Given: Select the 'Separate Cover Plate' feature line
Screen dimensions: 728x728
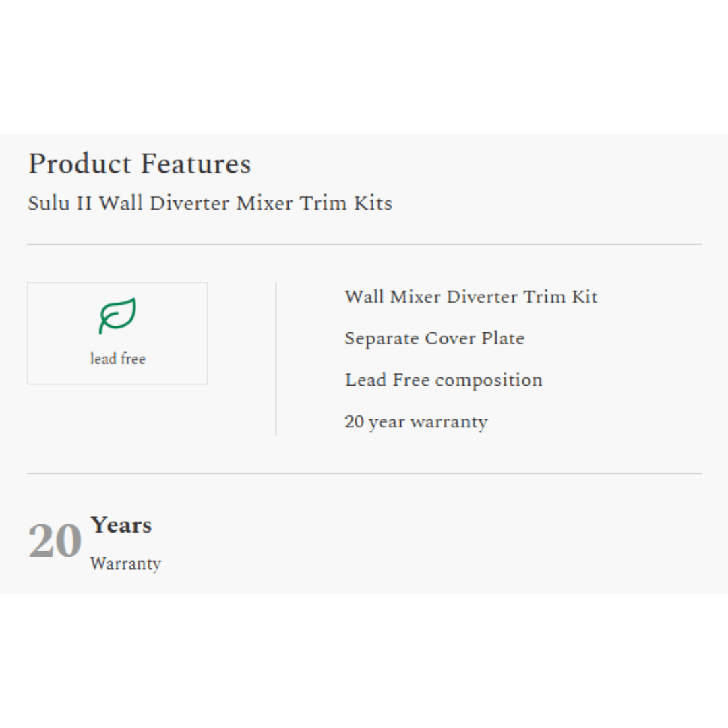Looking at the screenshot, I should [x=434, y=338].
